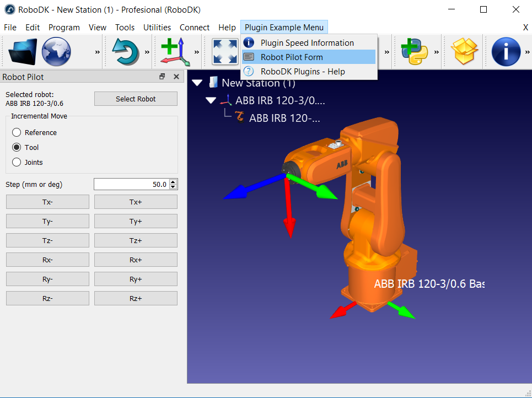
Task: Select the ABB IRB 120-... robot tree item
Action: point(284,118)
